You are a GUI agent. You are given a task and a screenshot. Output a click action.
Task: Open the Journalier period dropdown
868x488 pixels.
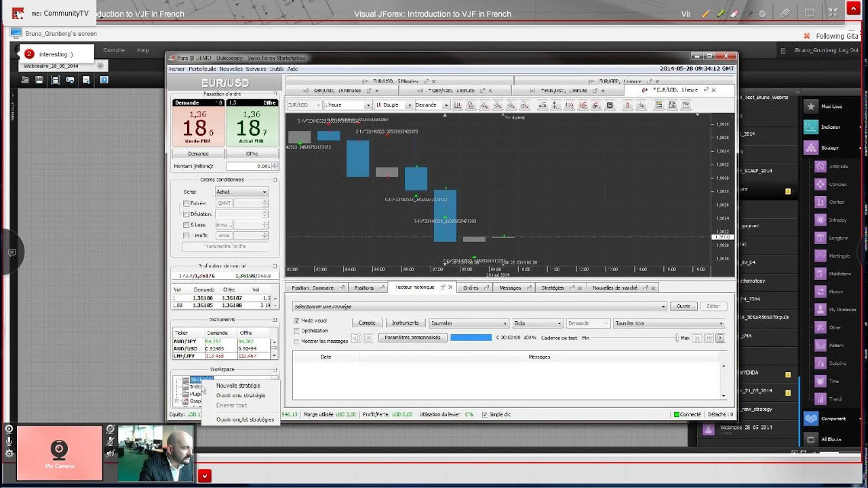(469, 323)
